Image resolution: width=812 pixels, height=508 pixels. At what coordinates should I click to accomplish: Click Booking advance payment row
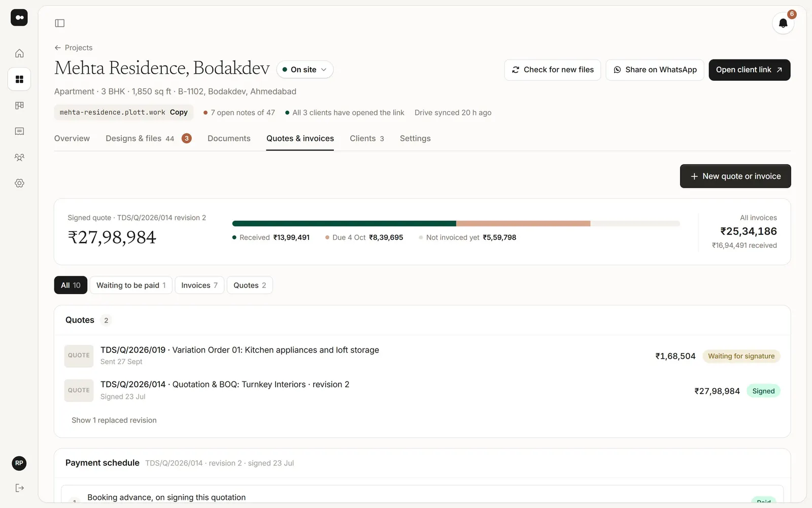pyautogui.click(x=422, y=494)
